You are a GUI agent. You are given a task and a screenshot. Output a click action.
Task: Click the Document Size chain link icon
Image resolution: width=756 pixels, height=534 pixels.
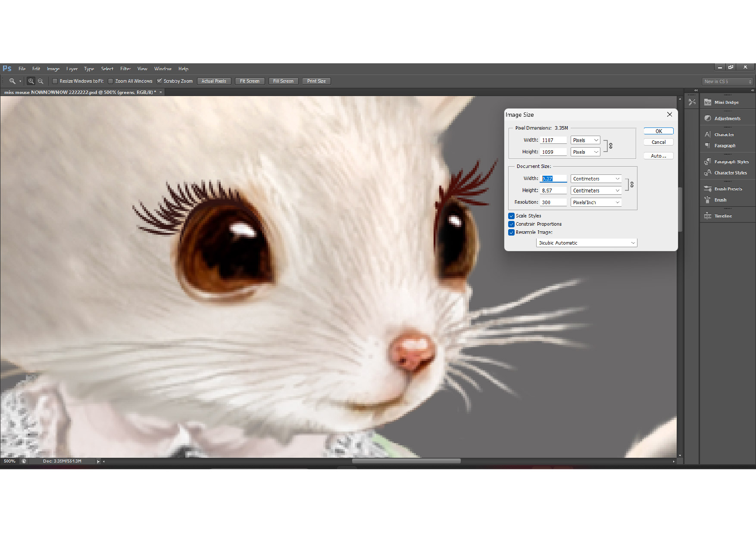(632, 184)
